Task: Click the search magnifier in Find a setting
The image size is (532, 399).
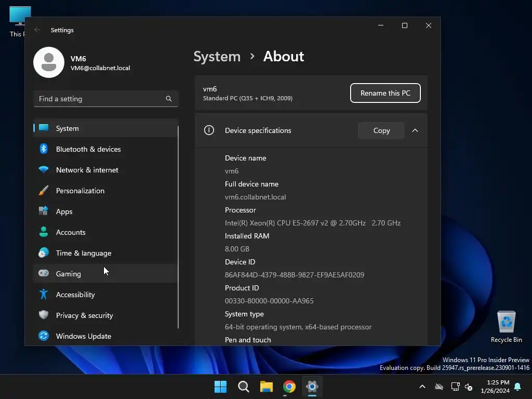Action: coord(169,99)
